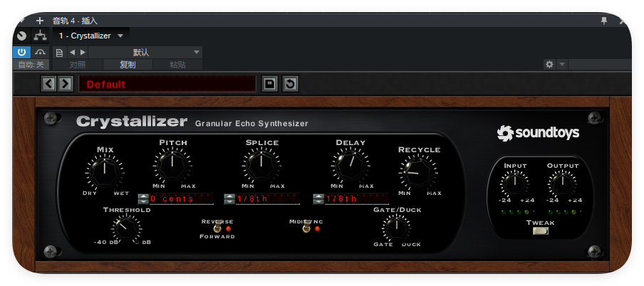Click the empty field right of gear dropdown

point(600,65)
